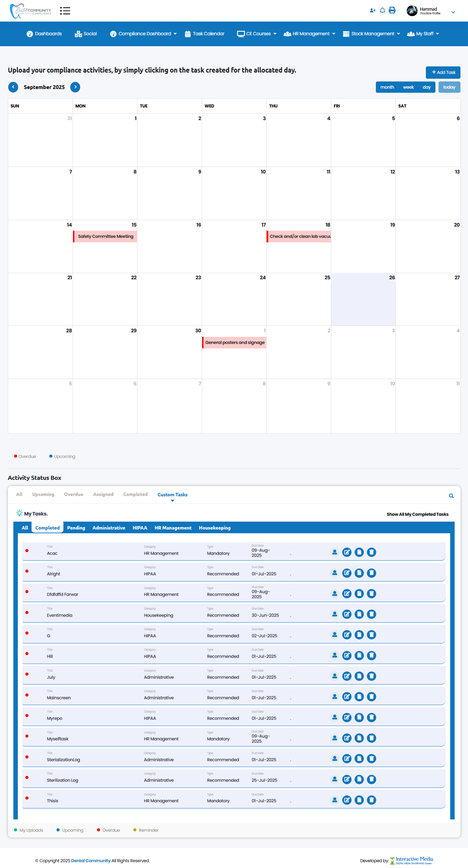Click assign user icon for July task
Viewport: 468px width, 868px height.
(335, 676)
